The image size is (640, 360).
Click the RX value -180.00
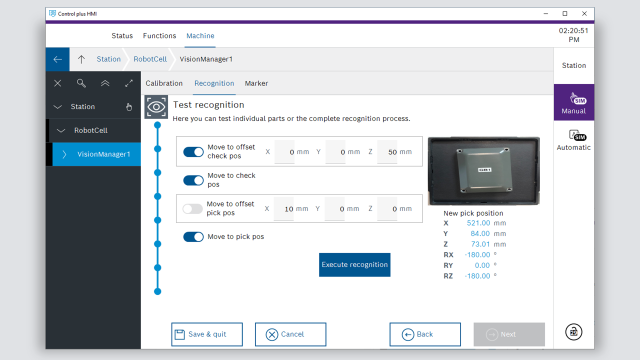477,255
